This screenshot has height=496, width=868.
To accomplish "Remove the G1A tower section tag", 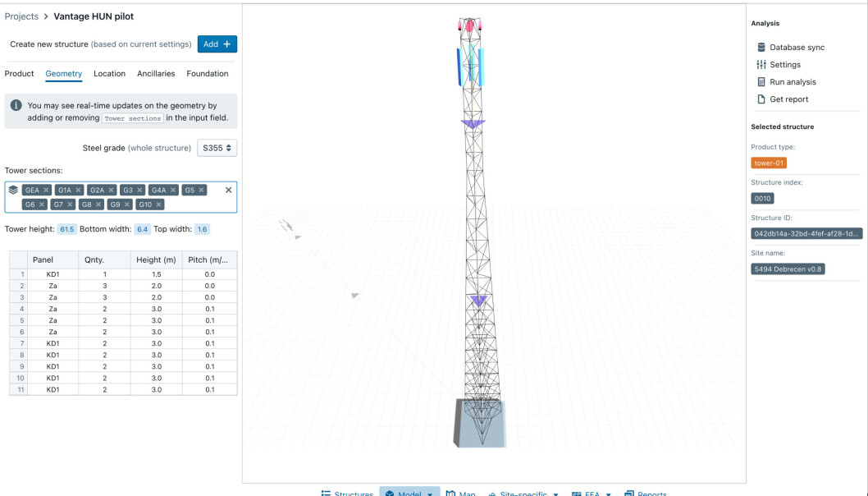I will point(78,190).
